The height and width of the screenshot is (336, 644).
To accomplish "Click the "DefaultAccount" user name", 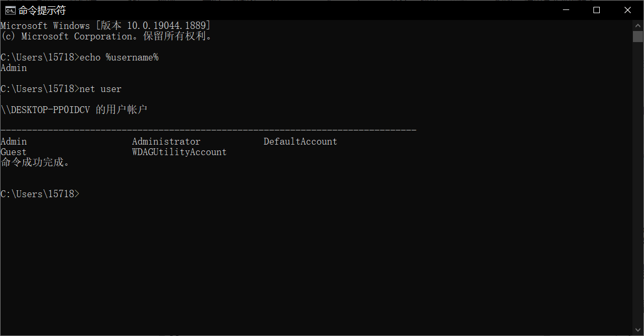I will pyautogui.click(x=300, y=141).
